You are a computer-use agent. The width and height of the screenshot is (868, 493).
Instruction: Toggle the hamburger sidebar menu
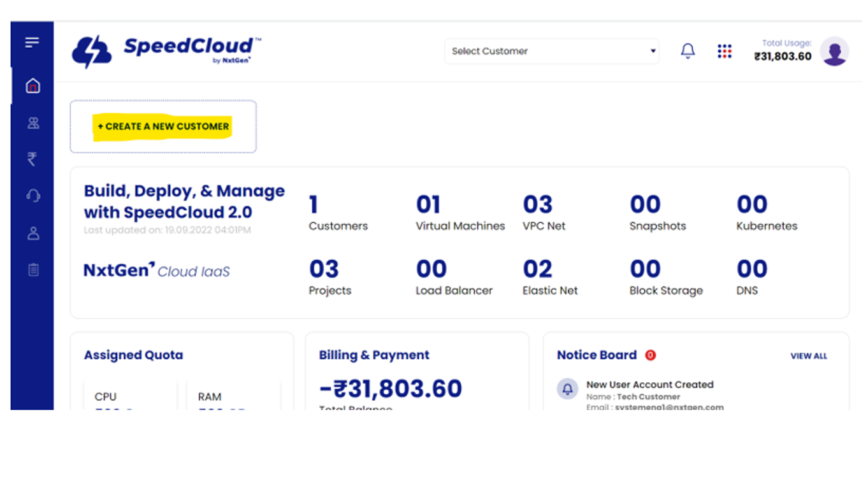(x=32, y=43)
